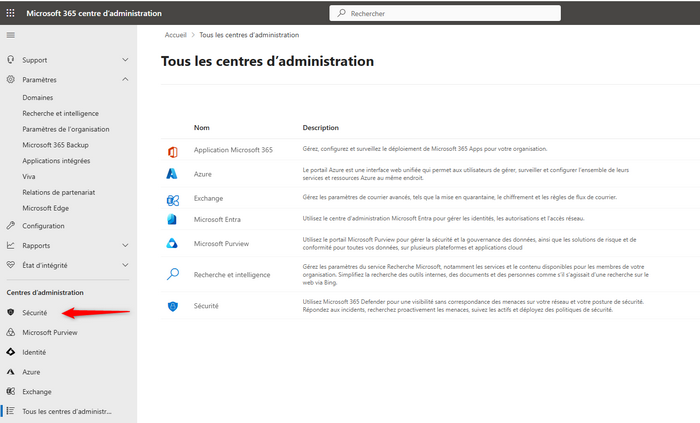Click the Support headset icon
Screen dimensions: 700x423
click(11, 59)
